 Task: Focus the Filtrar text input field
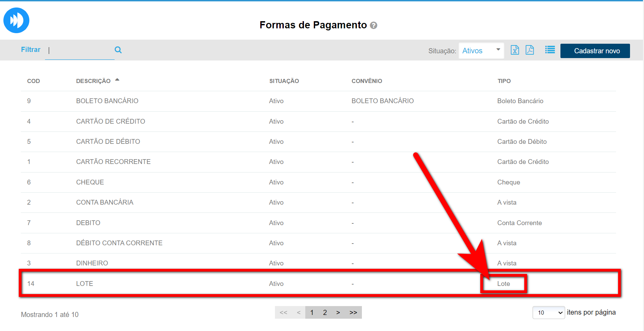point(80,51)
